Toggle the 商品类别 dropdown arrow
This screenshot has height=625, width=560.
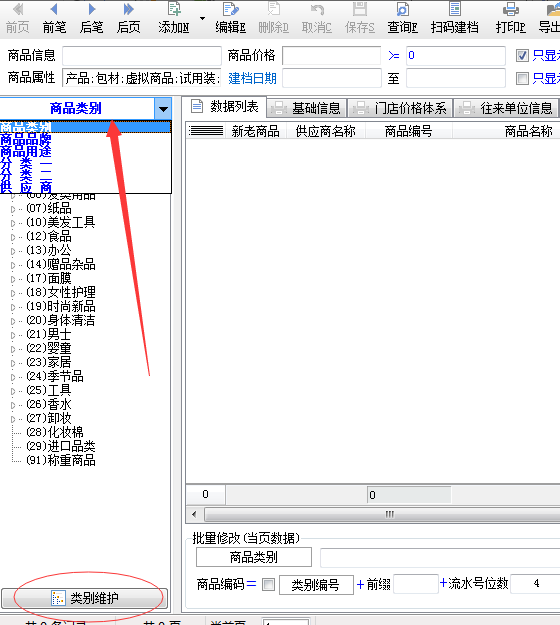(163, 108)
